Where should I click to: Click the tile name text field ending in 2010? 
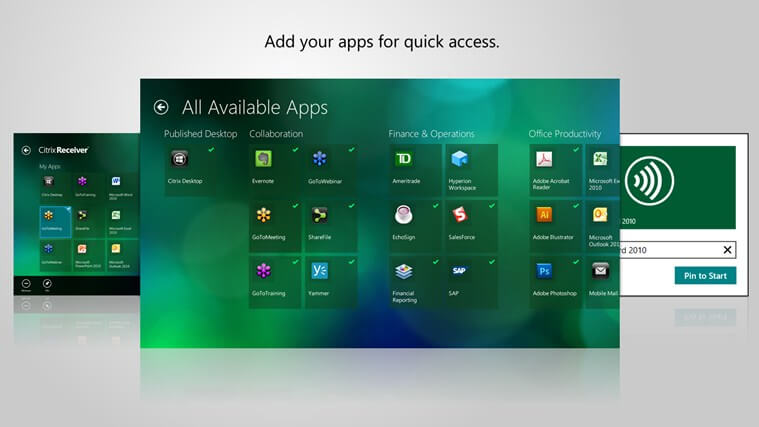pyautogui.click(x=678, y=250)
